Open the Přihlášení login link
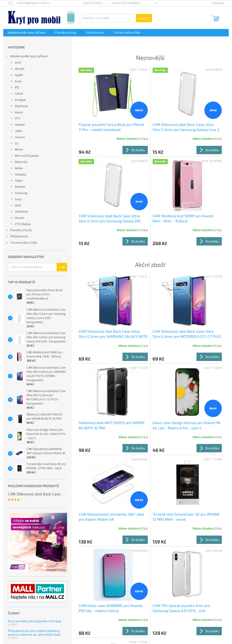The height and width of the screenshot is (644, 232). pos(218,3)
